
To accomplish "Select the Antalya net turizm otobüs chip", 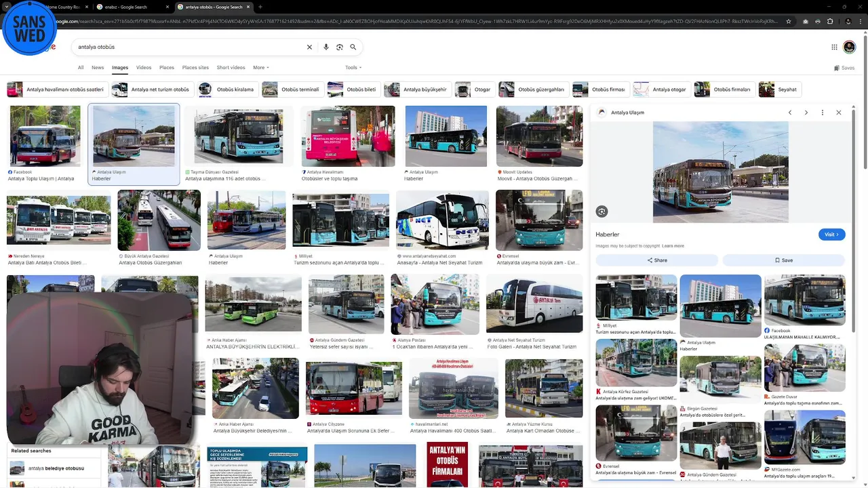I will click(153, 89).
